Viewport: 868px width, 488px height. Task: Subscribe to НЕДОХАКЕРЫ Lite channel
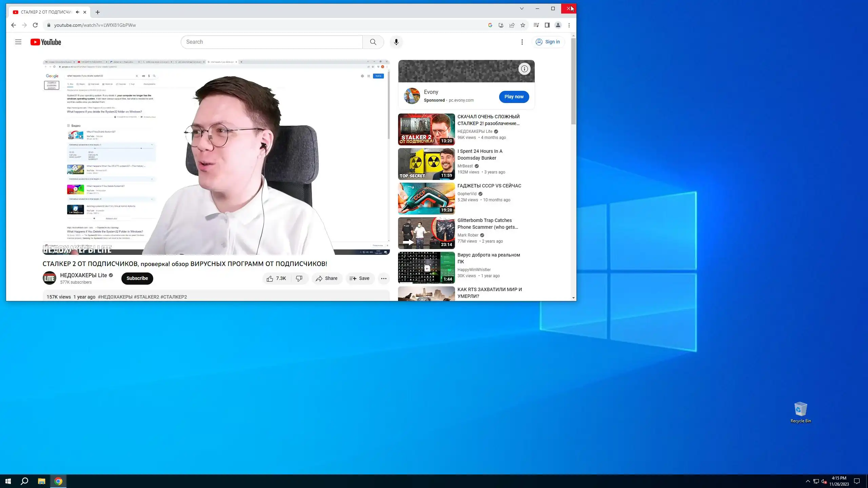tap(137, 278)
